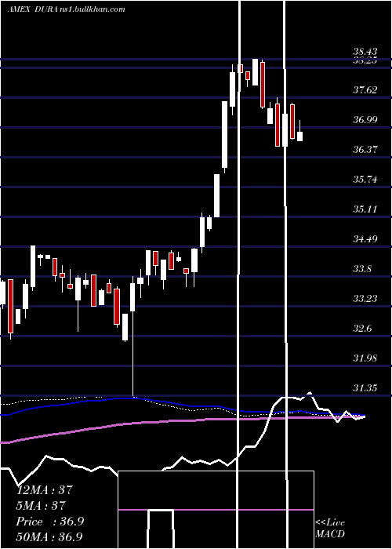Click the tall white candle below 36.37
392x549 pixels.
(x=217, y=196)
